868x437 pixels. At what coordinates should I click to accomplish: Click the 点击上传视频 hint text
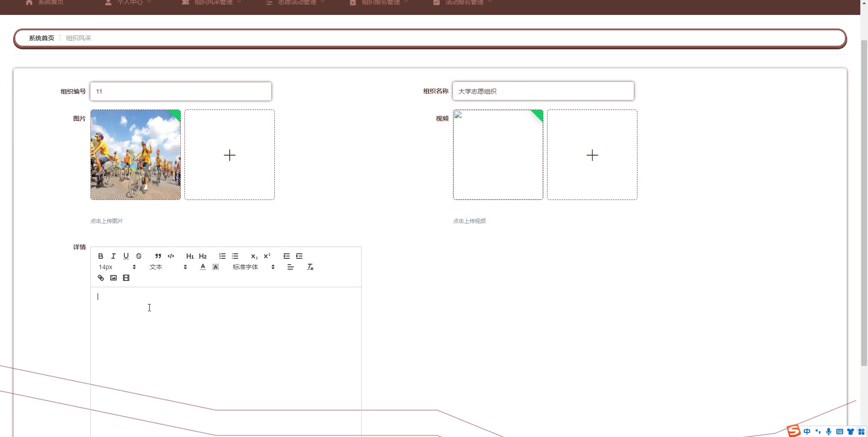(x=469, y=221)
